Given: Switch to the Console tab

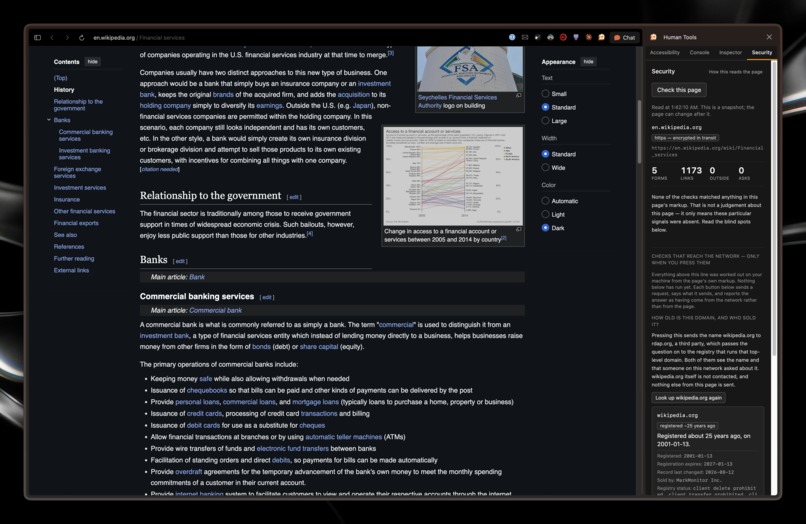Looking at the screenshot, I should tap(700, 52).
